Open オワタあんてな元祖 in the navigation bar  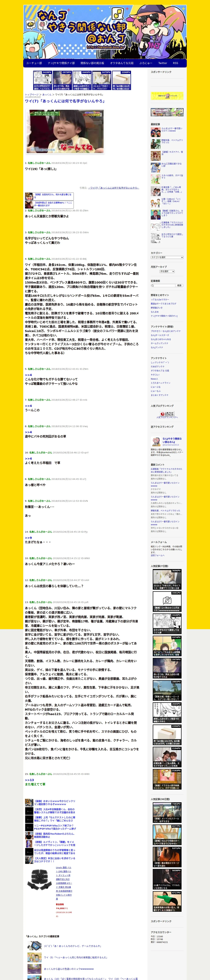pyautogui.click(x=122, y=63)
